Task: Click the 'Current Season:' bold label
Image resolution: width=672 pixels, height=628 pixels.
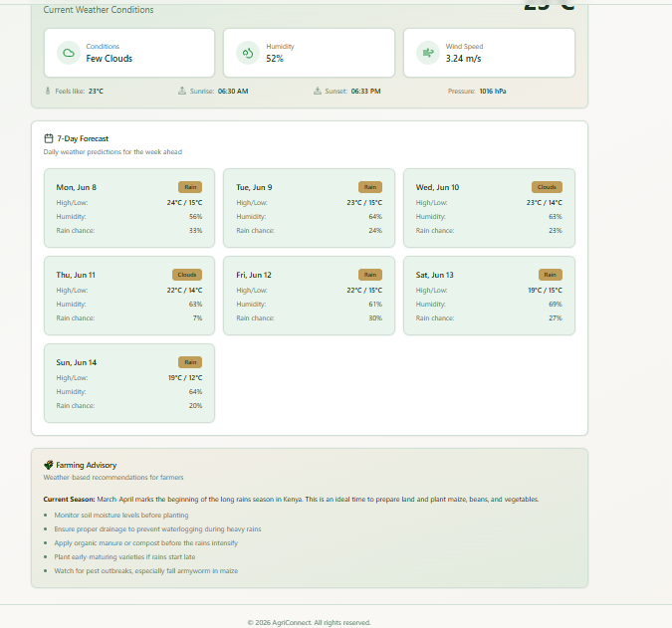Action: click(69, 499)
